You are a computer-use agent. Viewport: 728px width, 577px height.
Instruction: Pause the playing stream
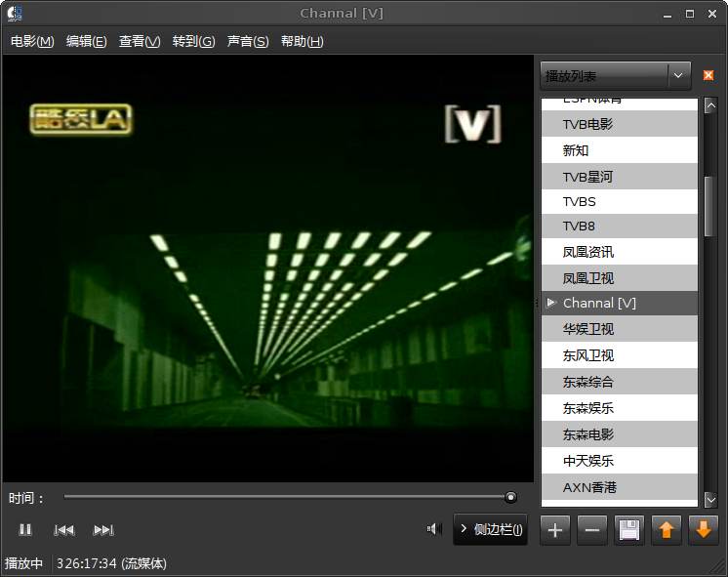point(25,529)
